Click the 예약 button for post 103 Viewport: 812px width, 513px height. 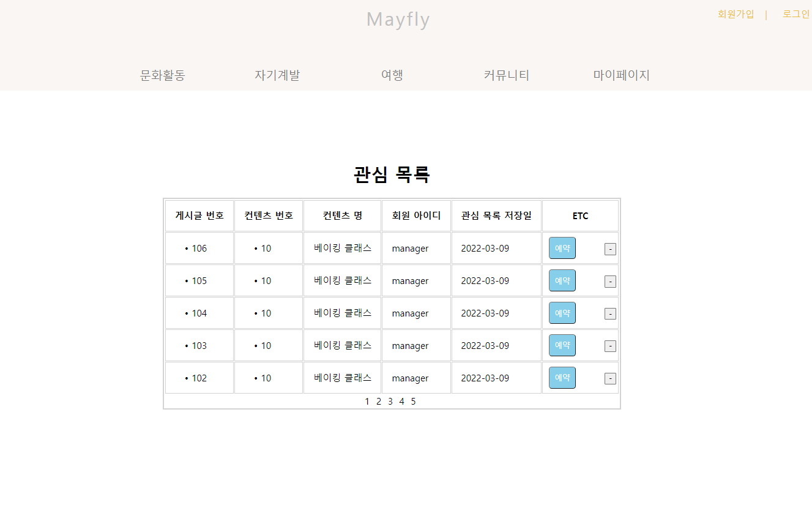tap(562, 345)
